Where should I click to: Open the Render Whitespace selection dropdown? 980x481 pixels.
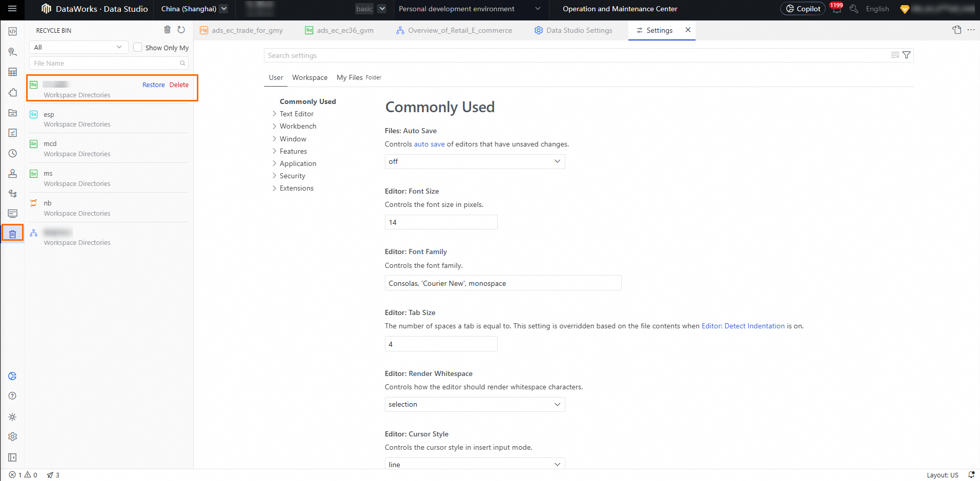pyautogui.click(x=474, y=405)
